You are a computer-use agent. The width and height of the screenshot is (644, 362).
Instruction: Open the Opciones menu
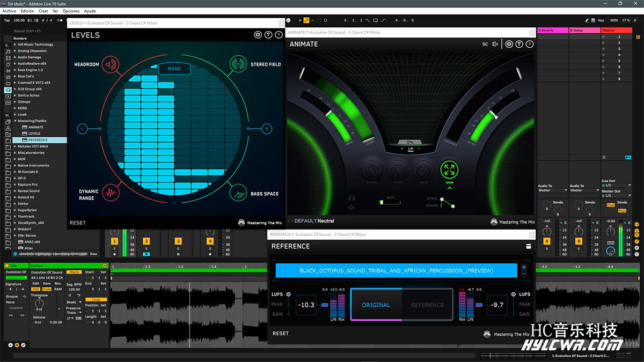[x=71, y=11]
